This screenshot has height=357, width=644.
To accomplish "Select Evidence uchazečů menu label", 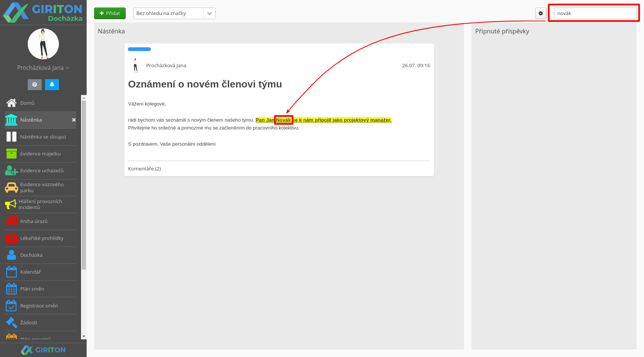I will click(x=42, y=170).
